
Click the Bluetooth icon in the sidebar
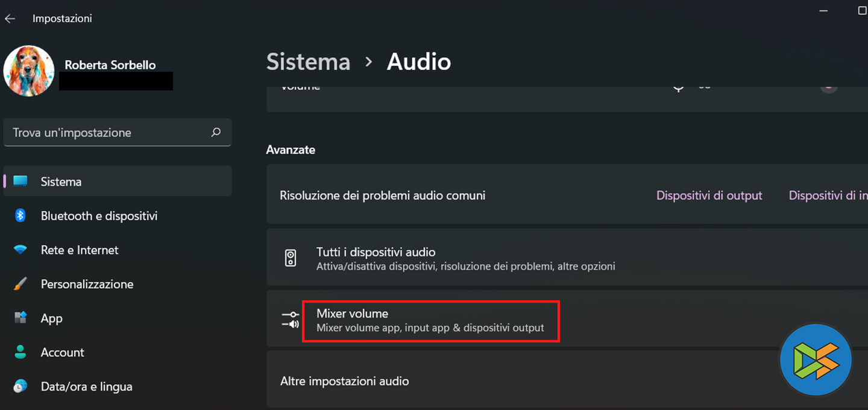tap(20, 216)
